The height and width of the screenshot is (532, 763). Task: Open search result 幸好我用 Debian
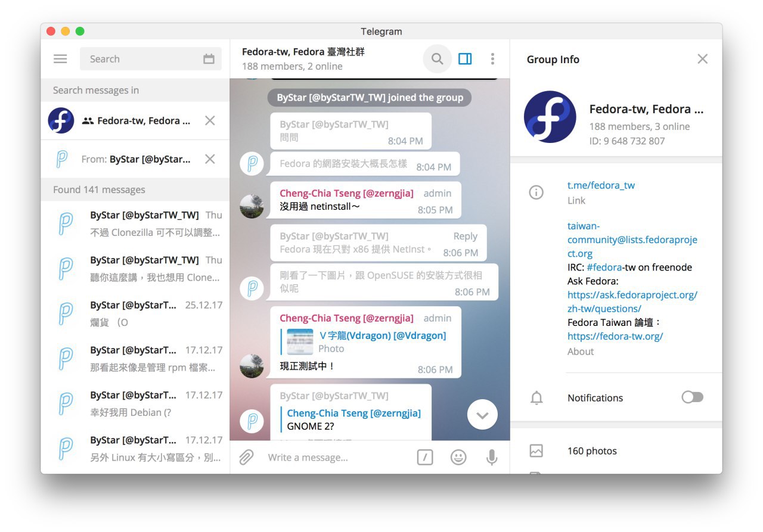click(135, 404)
